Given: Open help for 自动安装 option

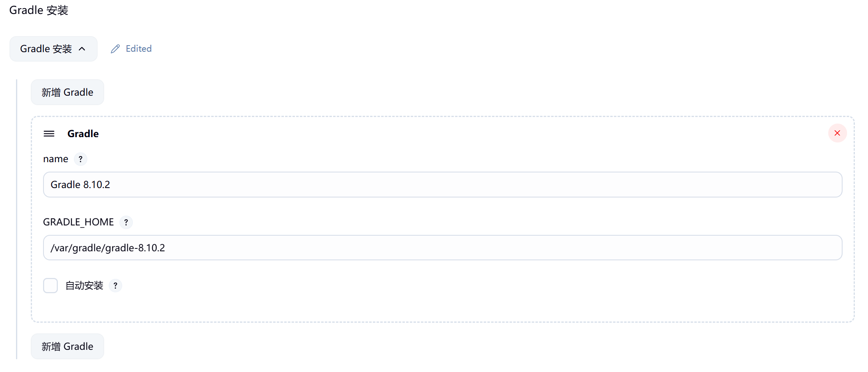Looking at the screenshot, I should (115, 285).
